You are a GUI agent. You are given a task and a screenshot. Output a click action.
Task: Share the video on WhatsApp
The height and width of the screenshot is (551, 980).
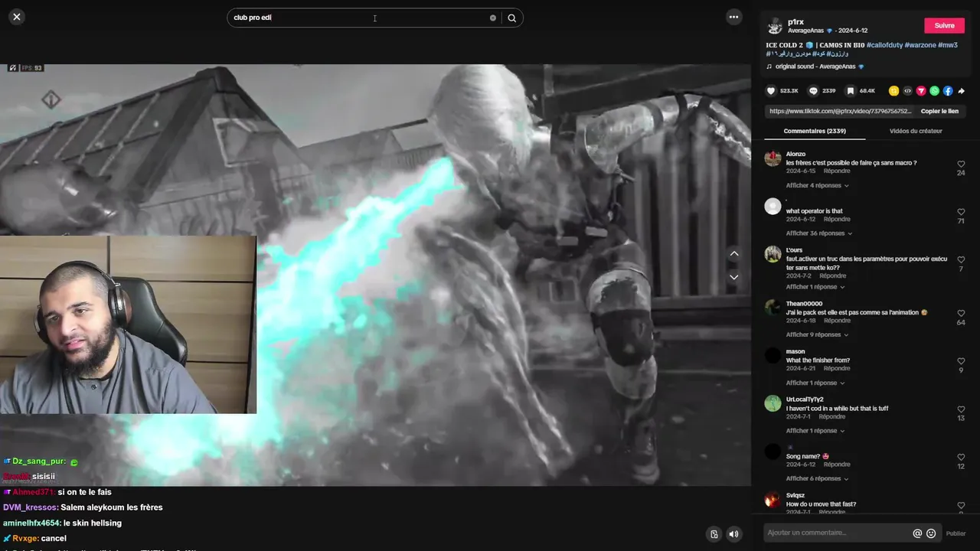pyautogui.click(x=934, y=90)
